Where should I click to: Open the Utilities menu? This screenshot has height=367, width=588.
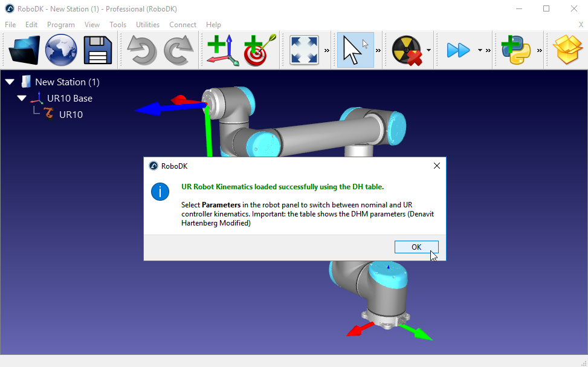click(x=147, y=25)
